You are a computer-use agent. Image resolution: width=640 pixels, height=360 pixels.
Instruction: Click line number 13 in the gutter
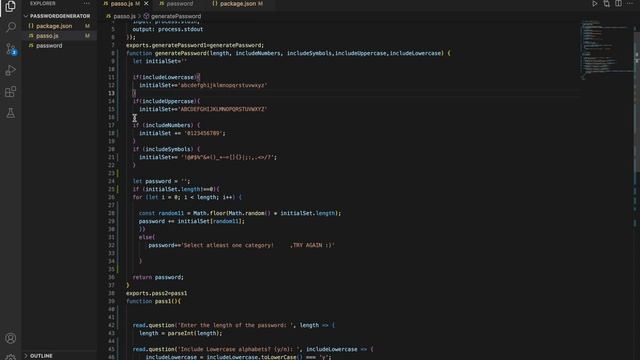[111, 93]
